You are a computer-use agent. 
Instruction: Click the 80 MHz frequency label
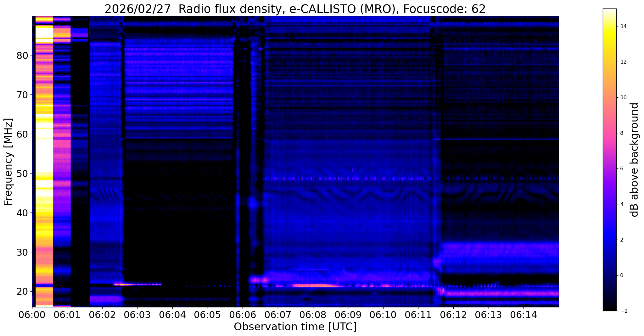coord(22,55)
